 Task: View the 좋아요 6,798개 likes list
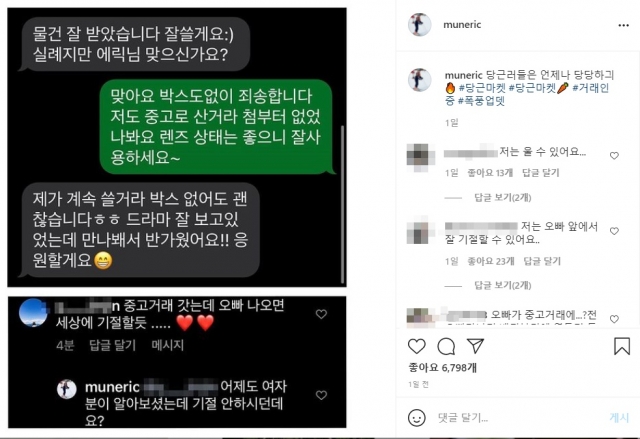tap(442, 368)
